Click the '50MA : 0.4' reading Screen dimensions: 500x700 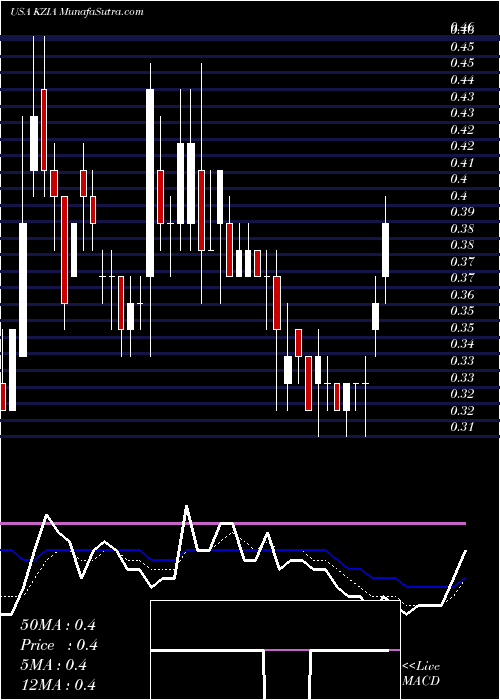(x=58, y=625)
